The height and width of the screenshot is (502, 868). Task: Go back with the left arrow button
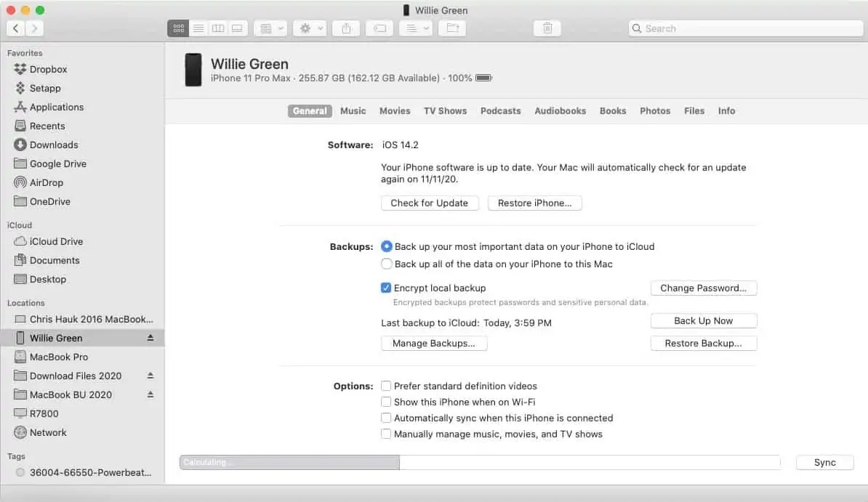coord(15,28)
